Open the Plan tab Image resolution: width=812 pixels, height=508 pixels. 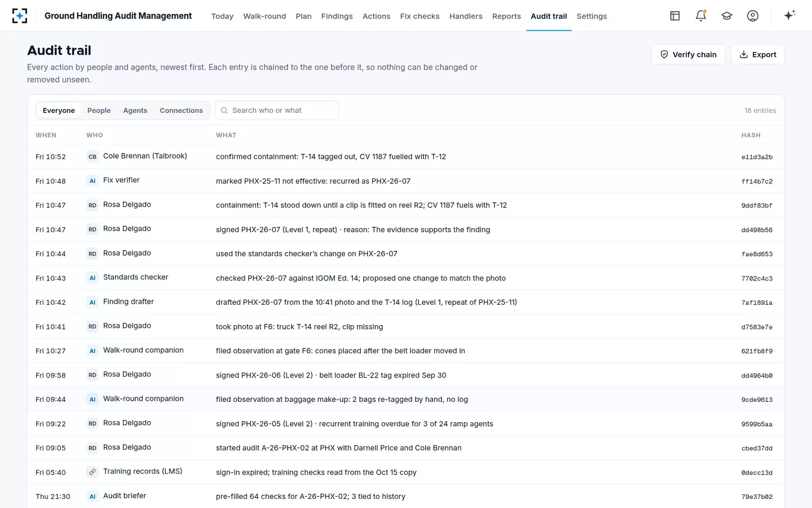[x=303, y=16]
